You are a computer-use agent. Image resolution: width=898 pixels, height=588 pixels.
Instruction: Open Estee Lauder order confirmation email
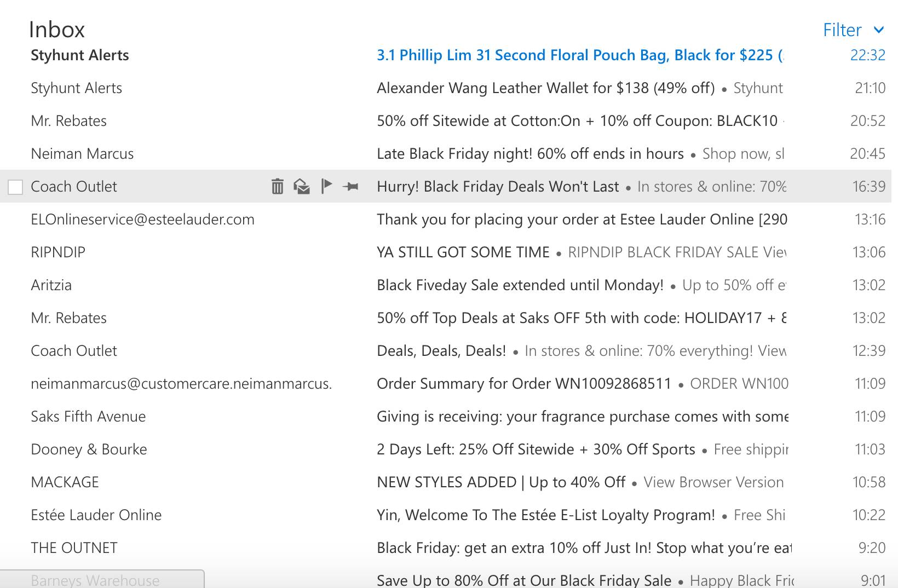[582, 220]
